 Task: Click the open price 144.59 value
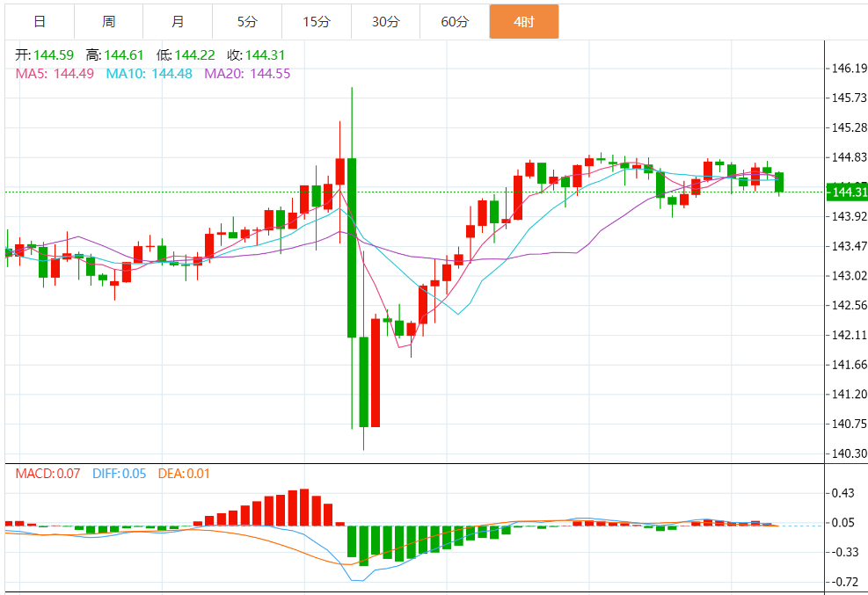point(53,55)
